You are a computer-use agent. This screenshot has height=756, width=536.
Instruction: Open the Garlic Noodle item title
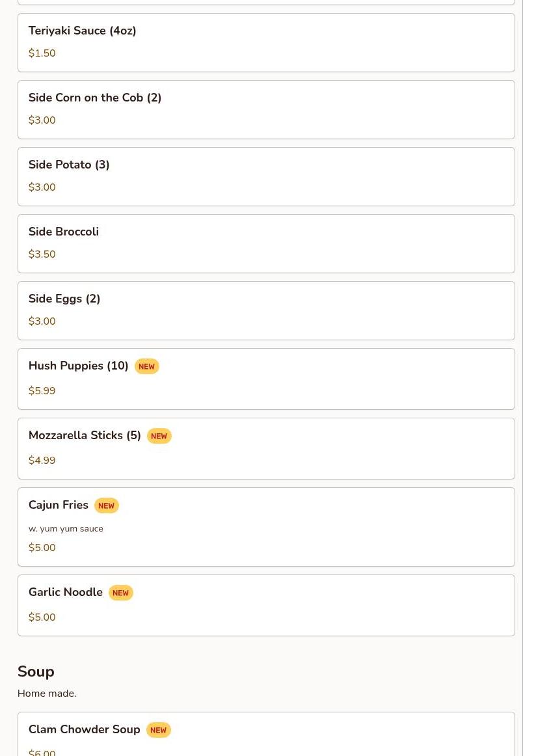[x=66, y=592]
